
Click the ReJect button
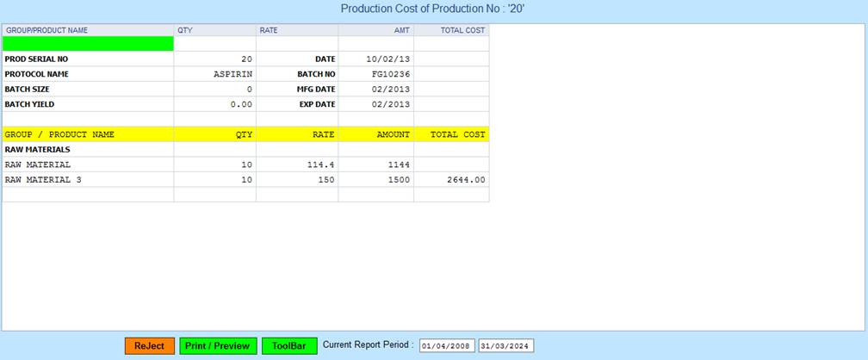click(x=149, y=345)
